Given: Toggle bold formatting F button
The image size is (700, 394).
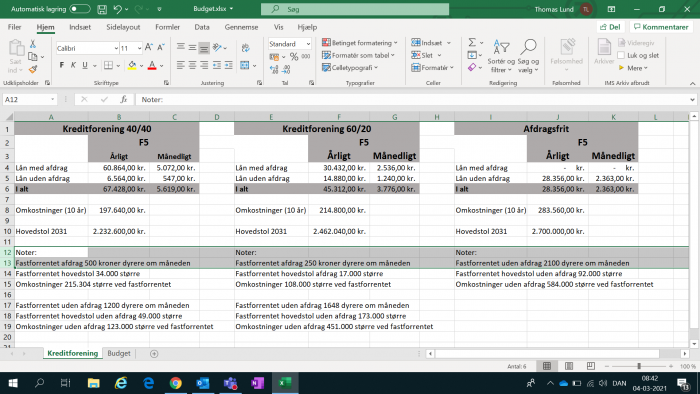Looking at the screenshot, I should pyautogui.click(x=62, y=66).
